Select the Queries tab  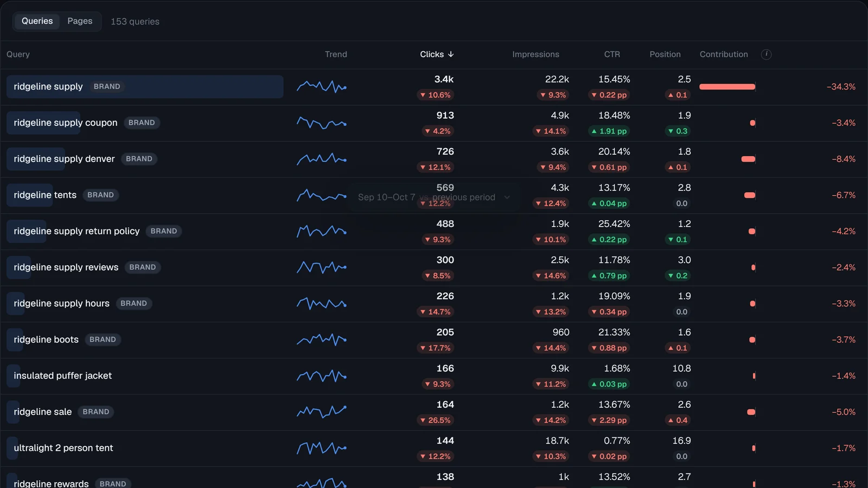[37, 21]
